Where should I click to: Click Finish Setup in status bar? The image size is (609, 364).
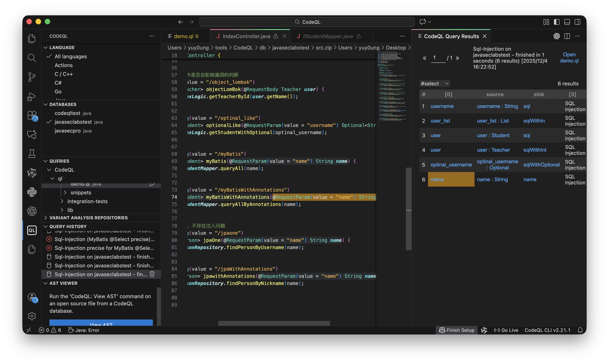[x=457, y=330]
